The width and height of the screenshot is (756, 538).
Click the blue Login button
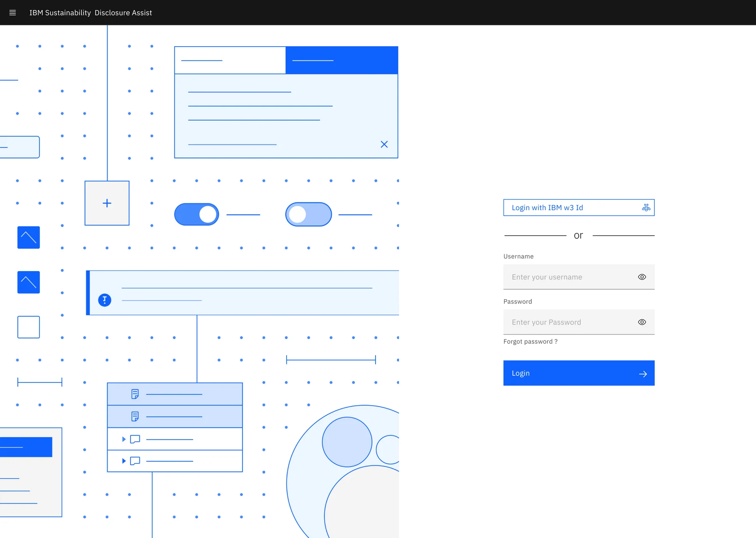tap(579, 373)
